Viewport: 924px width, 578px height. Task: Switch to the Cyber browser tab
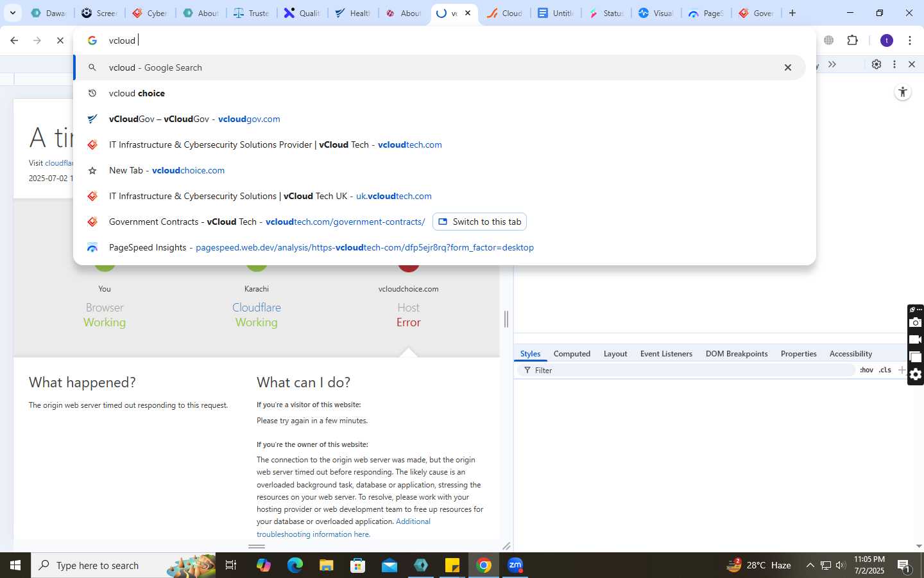click(x=150, y=13)
